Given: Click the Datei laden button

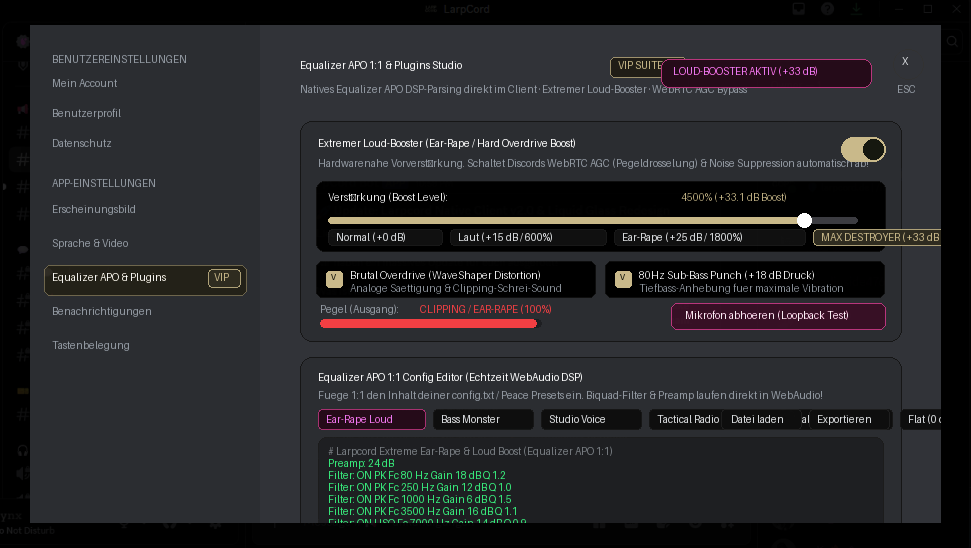Looking at the screenshot, I should coord(761,419).
